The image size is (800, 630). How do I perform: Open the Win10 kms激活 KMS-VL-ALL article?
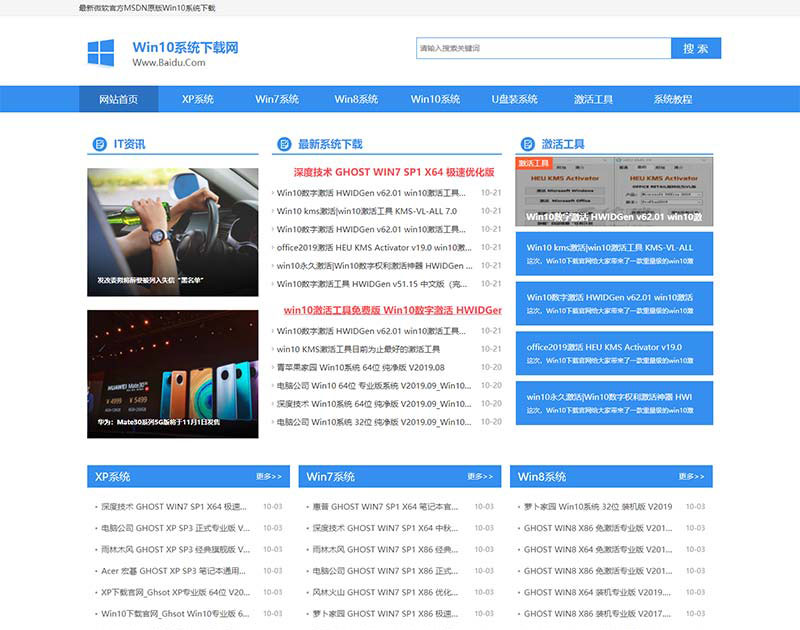(x=365, y=211)
